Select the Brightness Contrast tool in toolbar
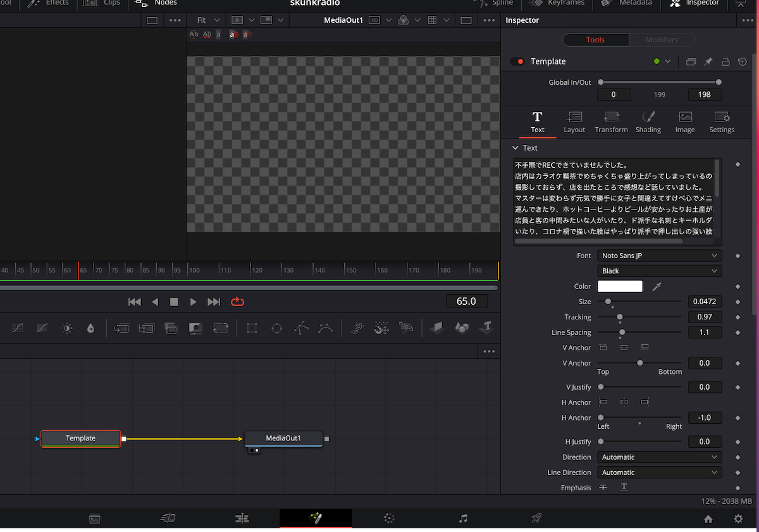The height and width of the screenshot is (532, 759). pos(67,328)
